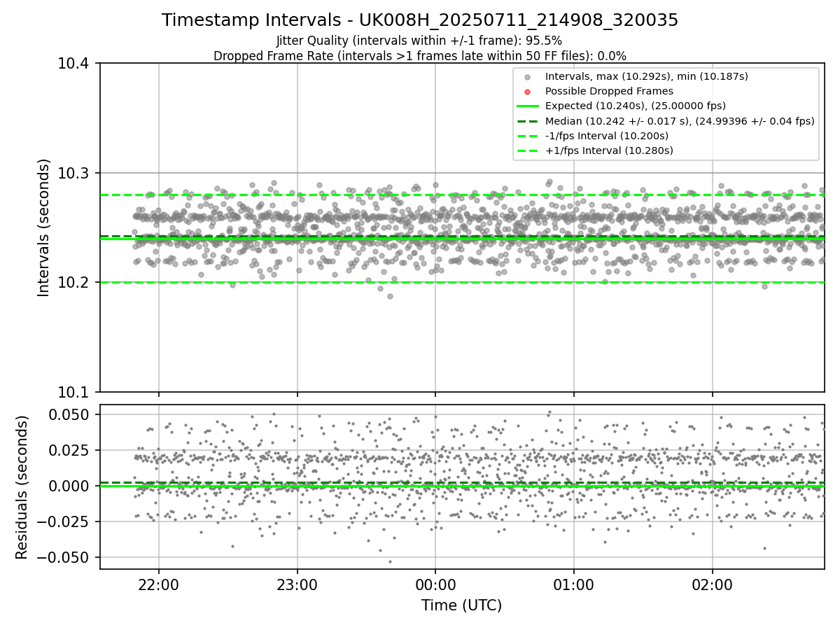
Task: Click the x-axis tick label '00:00'
Action: click(435, 584)
